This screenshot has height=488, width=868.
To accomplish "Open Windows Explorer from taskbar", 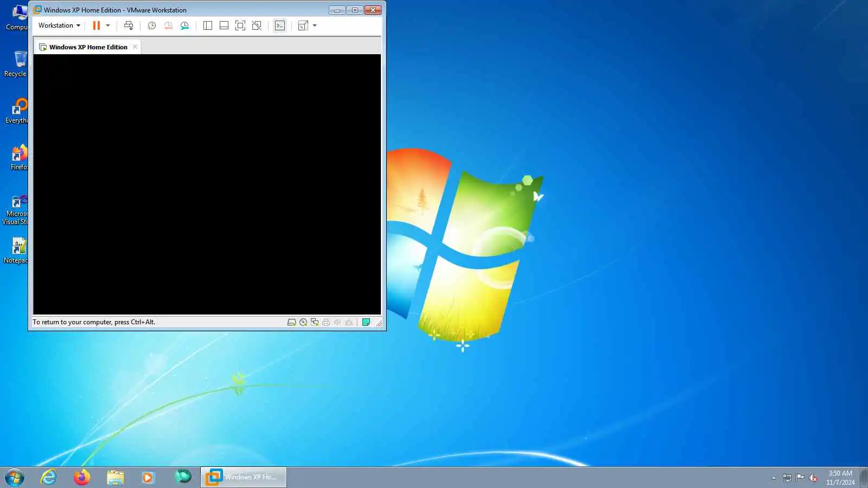I will pos(115,477).
